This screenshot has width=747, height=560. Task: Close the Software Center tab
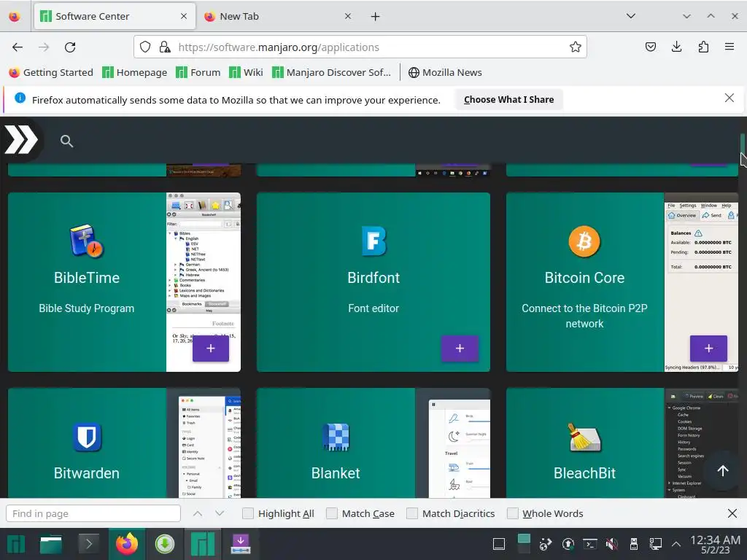tap(184, 16)
